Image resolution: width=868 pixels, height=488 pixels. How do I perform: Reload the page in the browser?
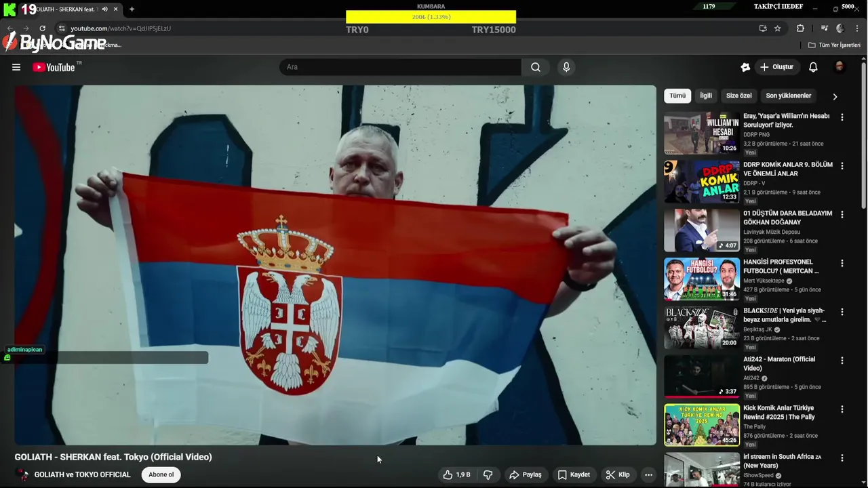tap(42, 28)
